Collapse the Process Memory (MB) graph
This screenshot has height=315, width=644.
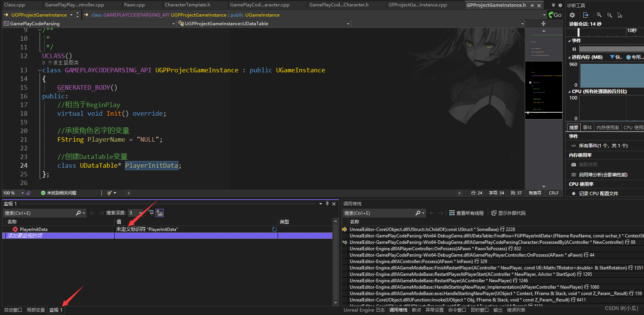click(x=569, y=57)
